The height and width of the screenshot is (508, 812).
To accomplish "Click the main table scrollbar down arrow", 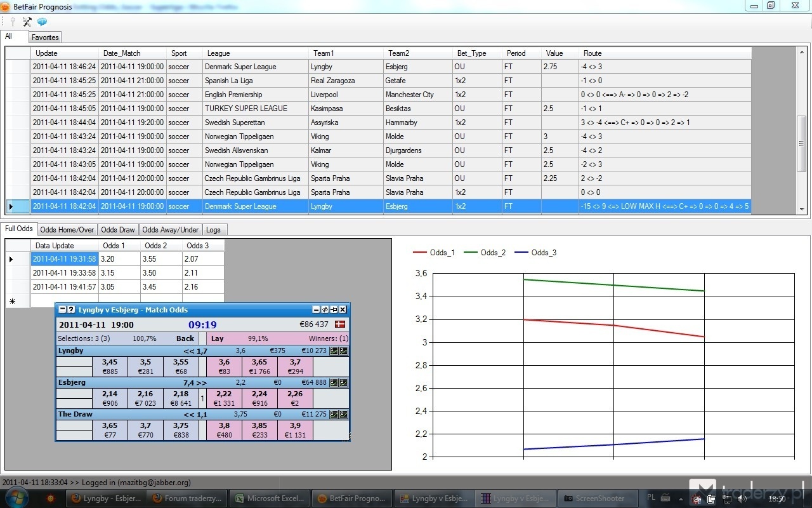I will point(802,210).
